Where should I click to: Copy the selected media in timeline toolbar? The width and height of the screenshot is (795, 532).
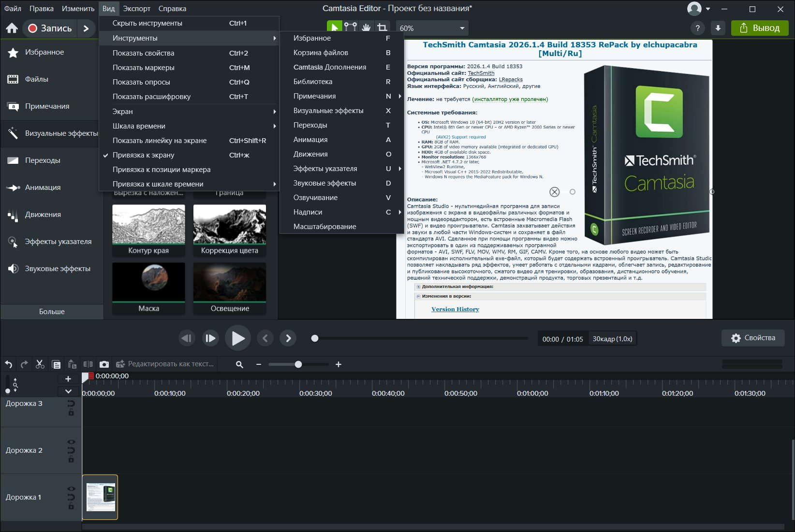click(x=56, y=364)
